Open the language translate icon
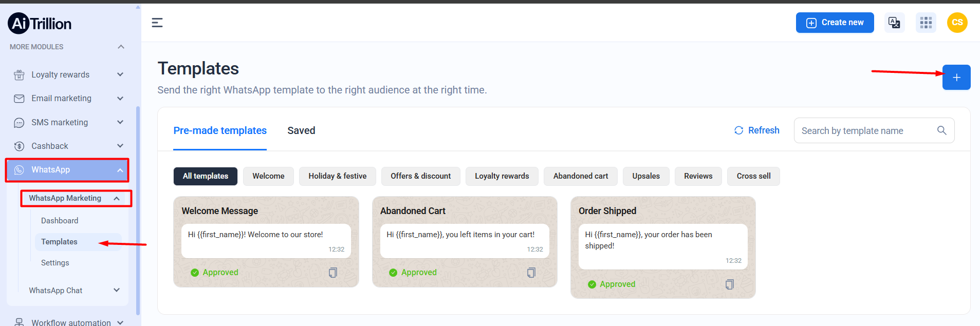 click(x=894, y=23)
